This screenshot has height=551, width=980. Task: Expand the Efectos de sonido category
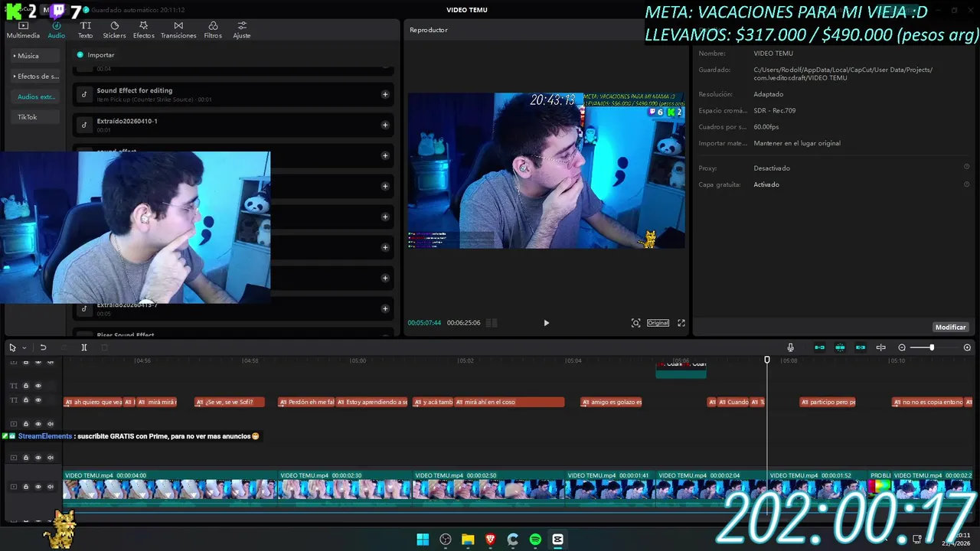35,77
